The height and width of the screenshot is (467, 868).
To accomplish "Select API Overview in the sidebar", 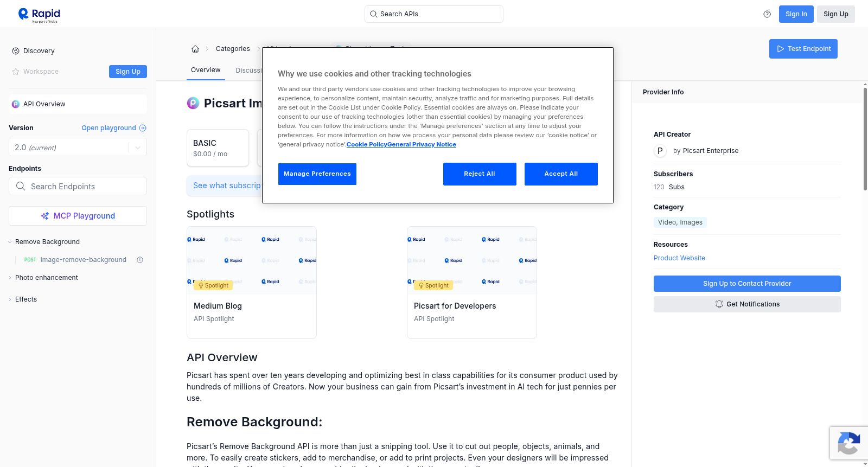I will 78,104.
